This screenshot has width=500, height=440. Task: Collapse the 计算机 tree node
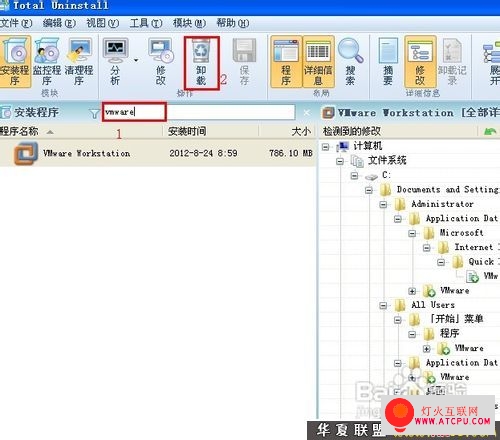326,147
